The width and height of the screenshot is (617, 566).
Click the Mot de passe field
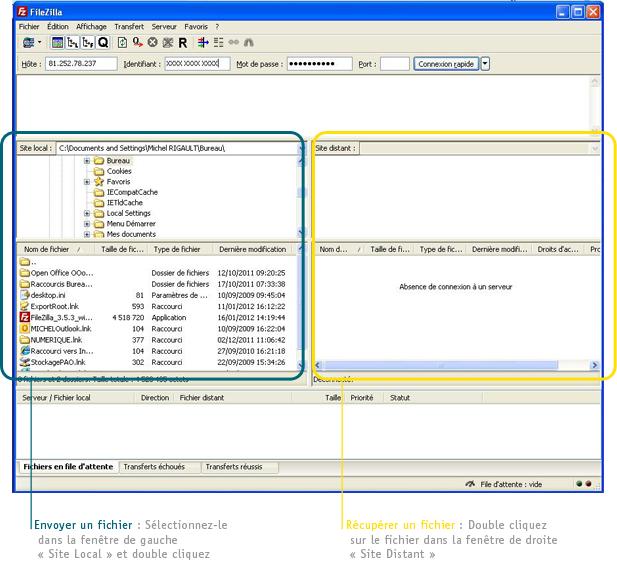coord(320,64)
